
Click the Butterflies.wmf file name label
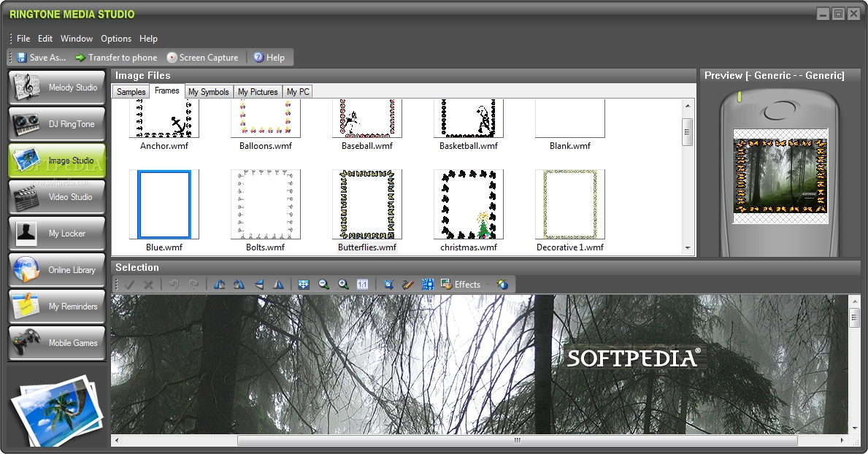367,247
